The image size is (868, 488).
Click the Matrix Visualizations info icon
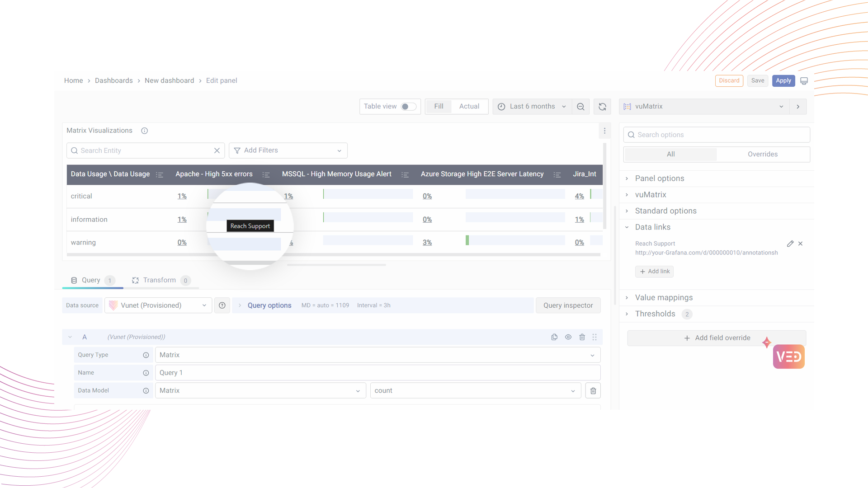pos(144,131)
